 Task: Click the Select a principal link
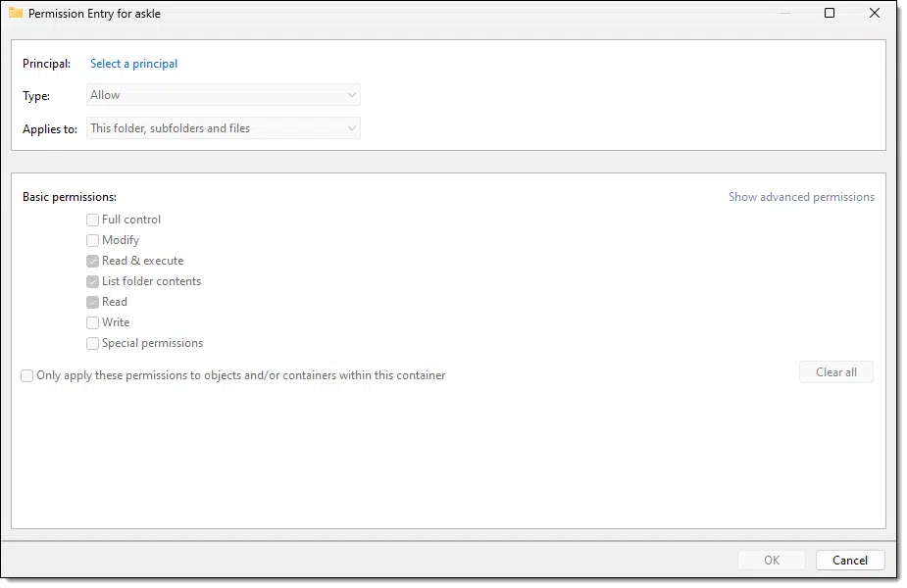click(133, 64)
